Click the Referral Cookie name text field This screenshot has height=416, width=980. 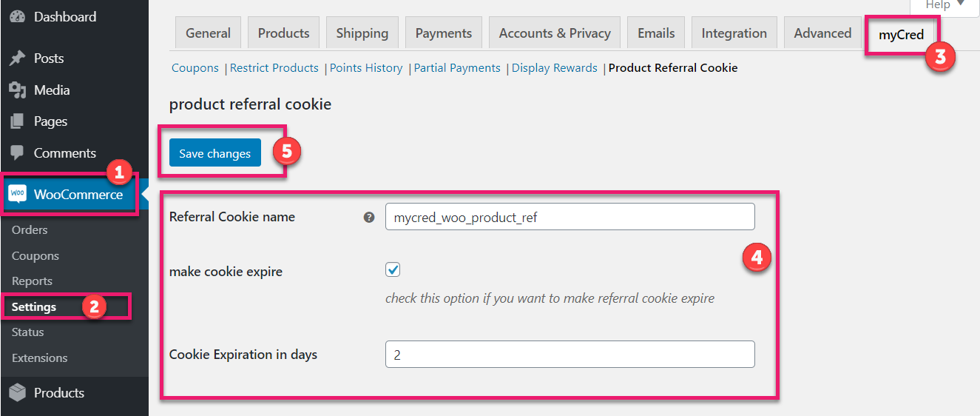pos(570,217)
